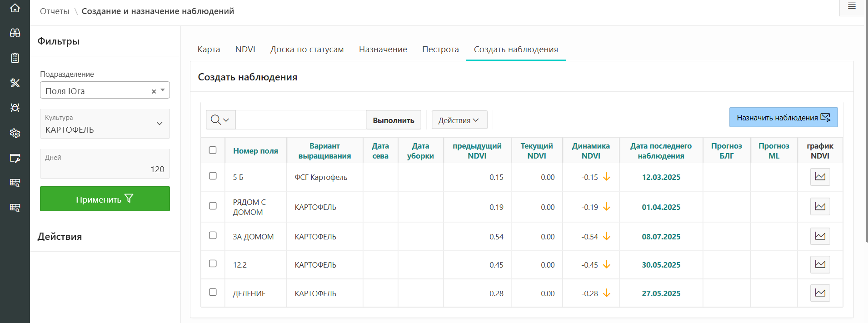Open the binoculars observation icon

tap(15, 33)
